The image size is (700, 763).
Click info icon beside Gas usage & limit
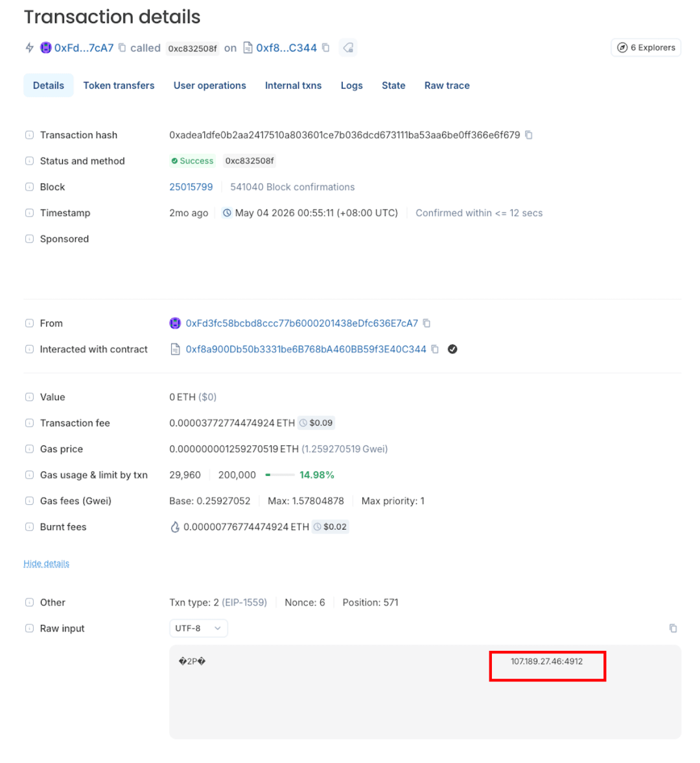(30, 475)
